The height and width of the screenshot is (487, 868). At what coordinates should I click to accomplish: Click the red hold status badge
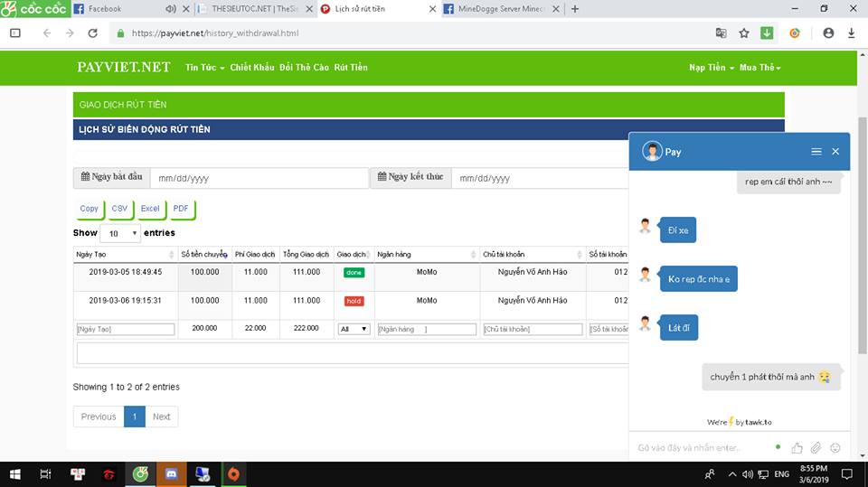point(354,301)
